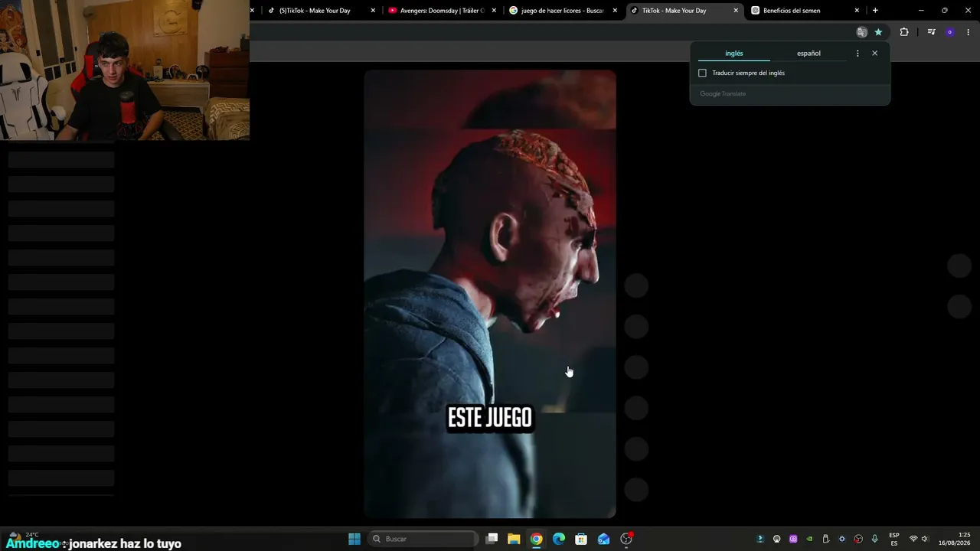980x551 pixels.
Task: Open the clock showing 1:25 16/08/2026
Action: pyautogui.click(x=955, y=539)
